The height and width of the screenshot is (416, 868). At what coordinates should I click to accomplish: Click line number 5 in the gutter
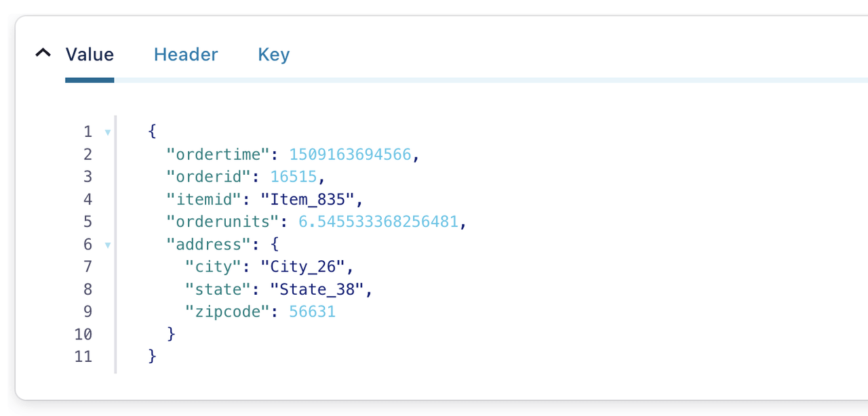tap(87, 222)
